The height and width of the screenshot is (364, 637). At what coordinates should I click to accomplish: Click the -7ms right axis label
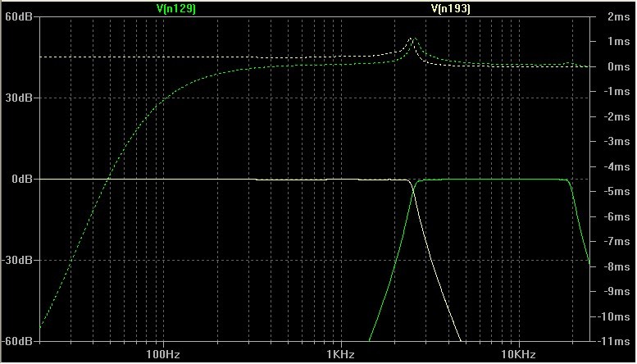[x=616, y=242]
